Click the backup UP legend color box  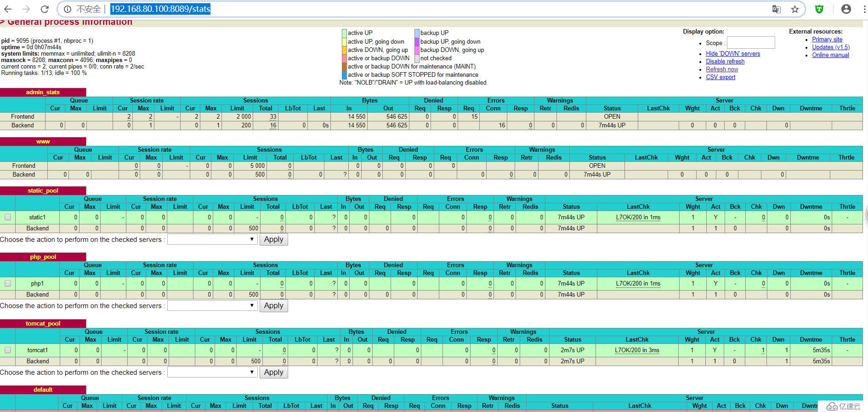417,33
